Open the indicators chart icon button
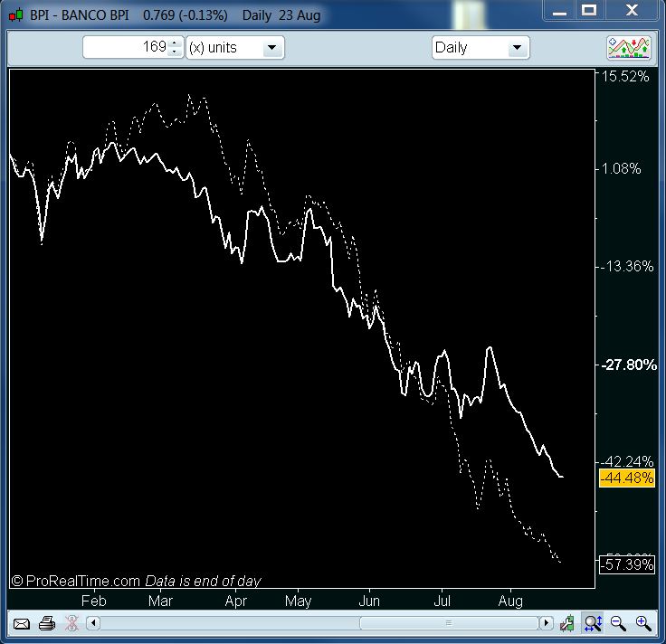 pyautogui.click(x=629, y=48)
